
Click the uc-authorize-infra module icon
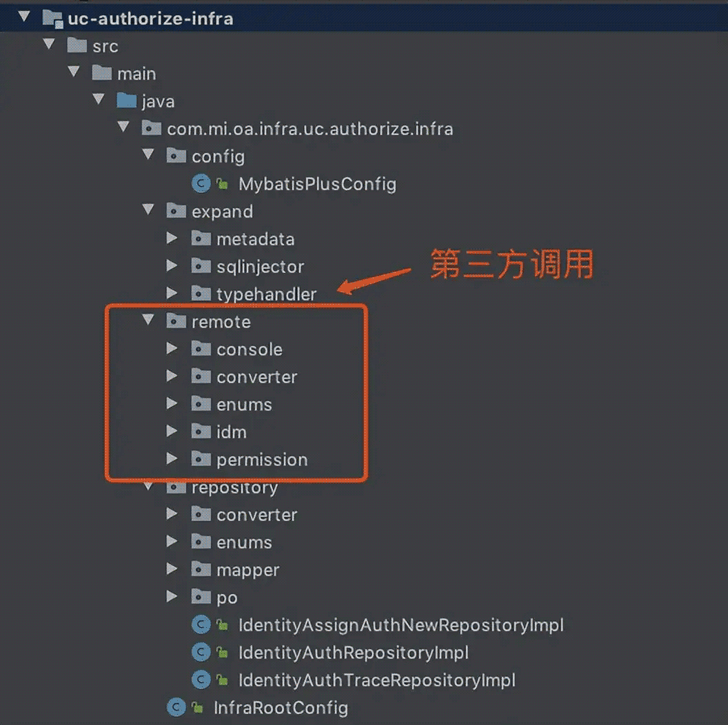(x=52, y=19)
